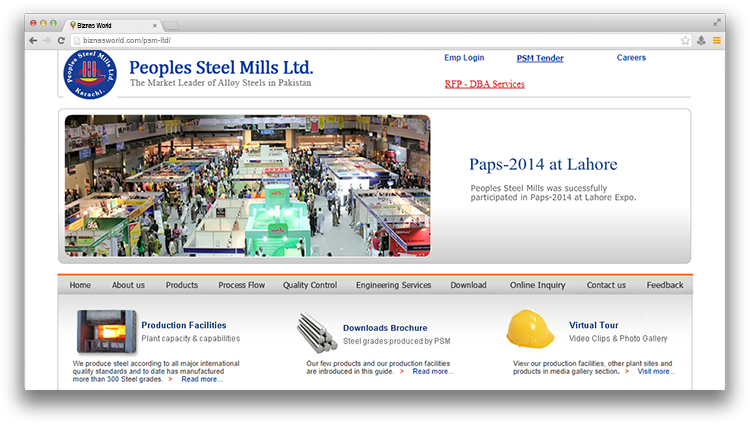This screenshot has height=425, width=750.
Task: Bookmark this page with the star icon
Action: (685, 40)
